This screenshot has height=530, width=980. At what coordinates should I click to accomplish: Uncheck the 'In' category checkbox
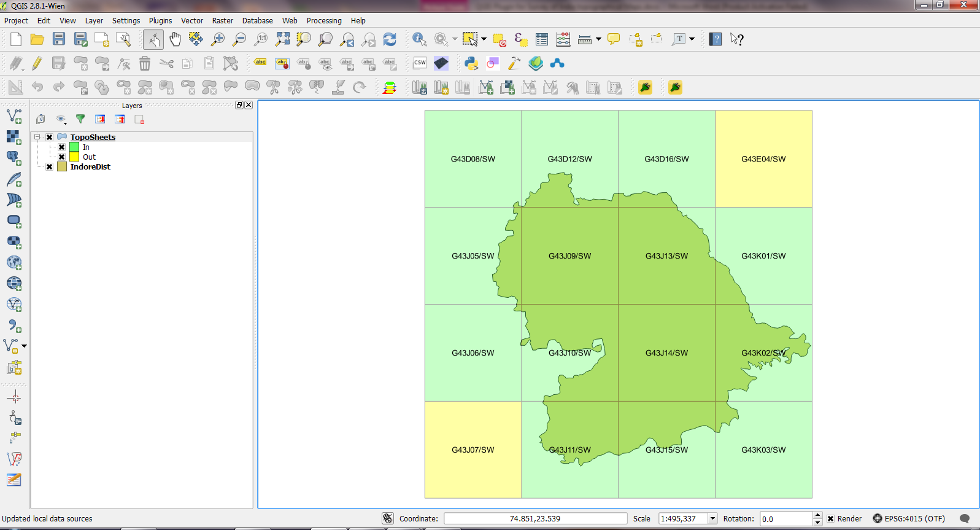[62, 147]
